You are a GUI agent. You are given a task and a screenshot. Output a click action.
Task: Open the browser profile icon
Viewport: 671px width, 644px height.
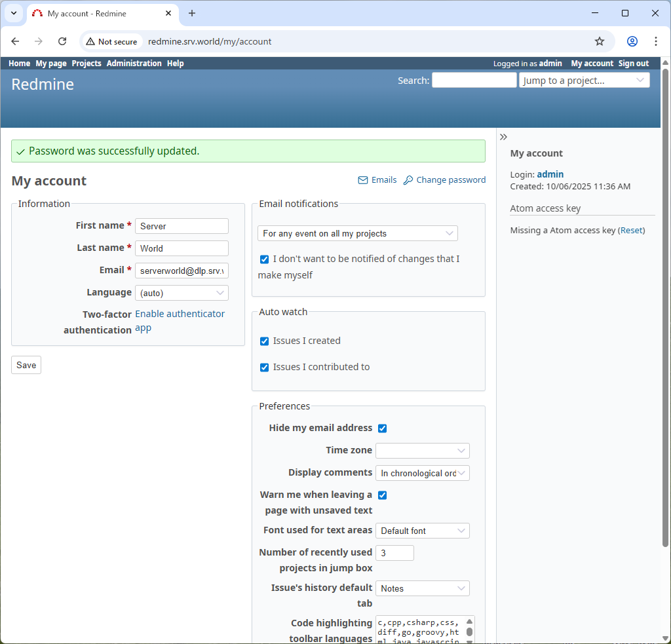click(632, 41)
